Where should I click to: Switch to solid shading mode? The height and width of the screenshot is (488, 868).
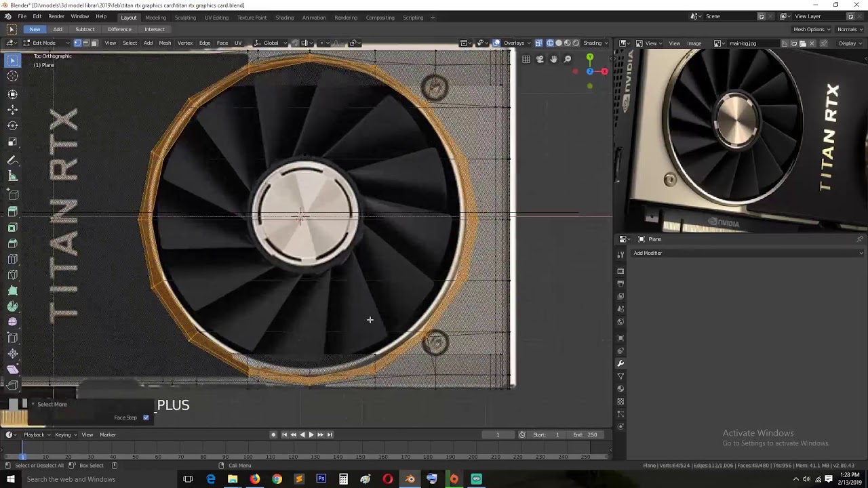(559, 43)
